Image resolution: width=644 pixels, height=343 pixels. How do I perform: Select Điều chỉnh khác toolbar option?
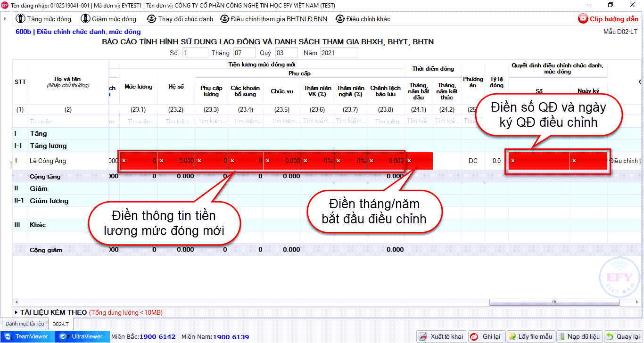(x=363, y=19)
